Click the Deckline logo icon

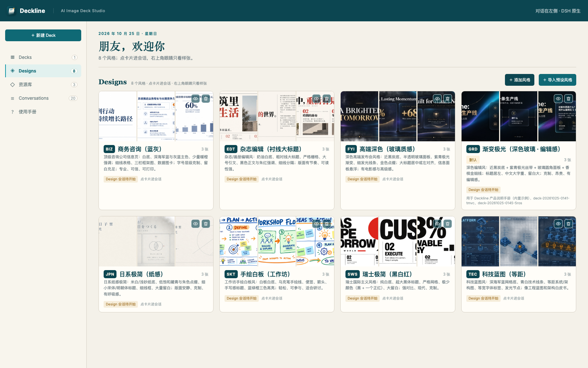(11, 11)
